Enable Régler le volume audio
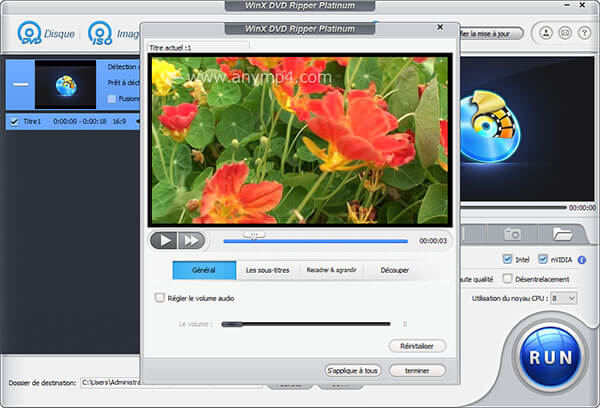 pos(160,298)
